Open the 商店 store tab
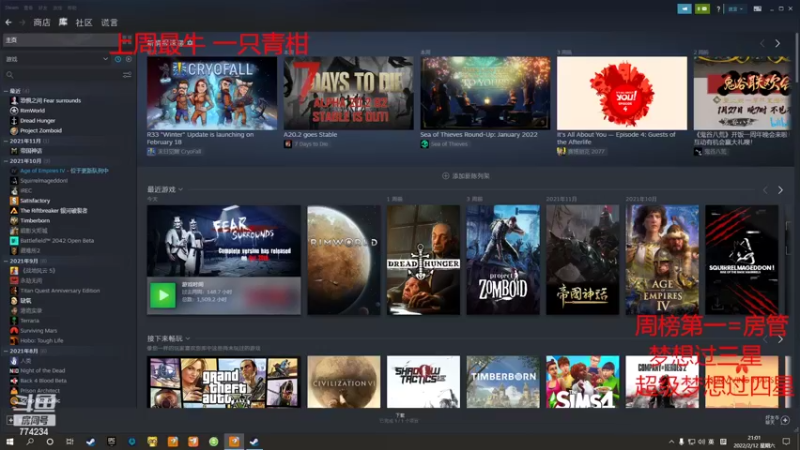The image size is (800, 450). (x=42, y=22)
